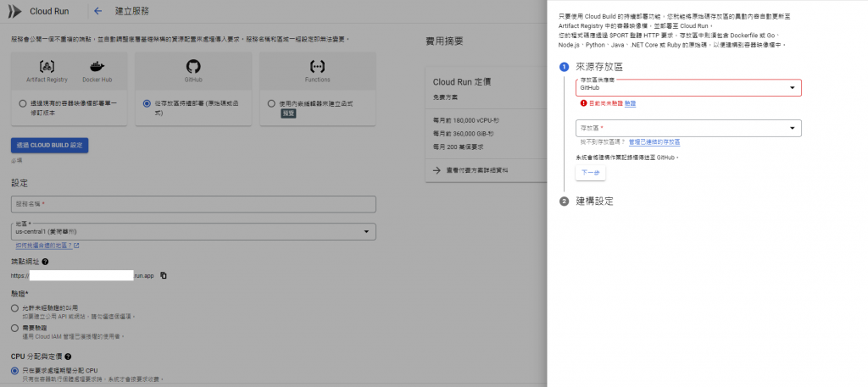Click the red error icon beside 目前尚未驗證

tap(583, 103)
